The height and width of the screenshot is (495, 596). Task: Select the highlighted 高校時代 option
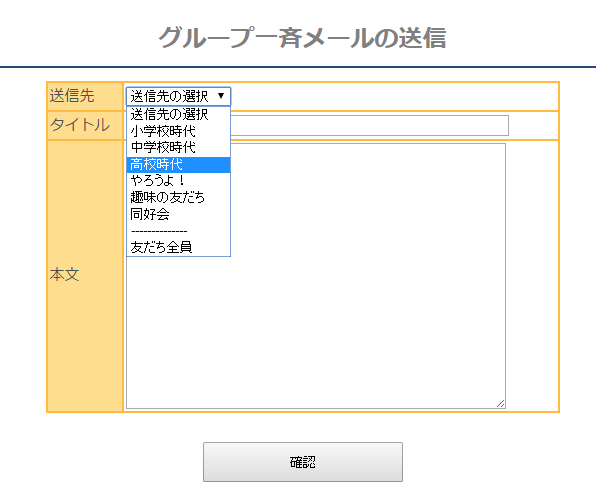click(x=178, y=165)
